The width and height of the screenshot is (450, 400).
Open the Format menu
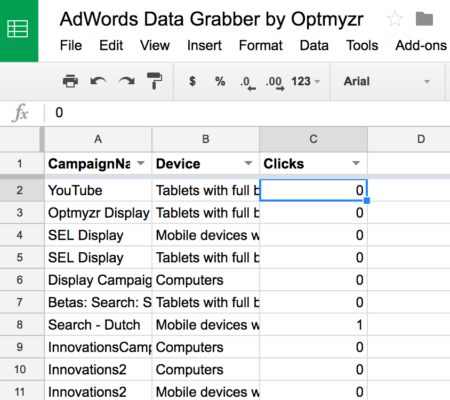[261, 45]
